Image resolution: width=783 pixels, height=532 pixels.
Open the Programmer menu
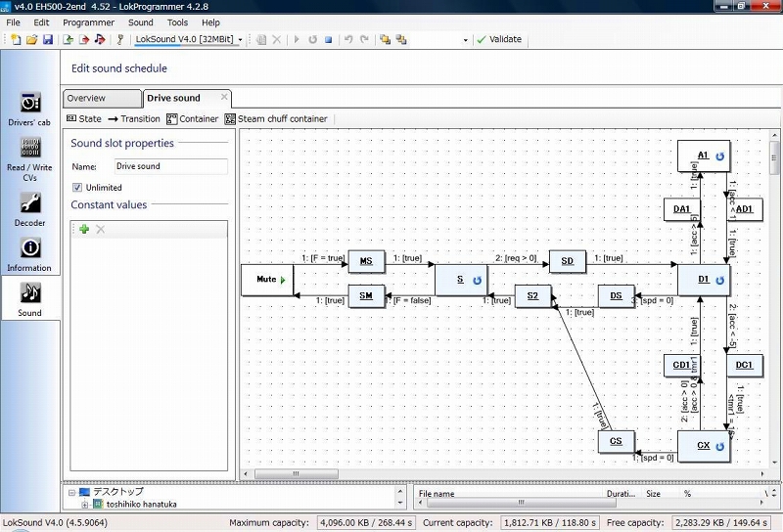(88, 22)
